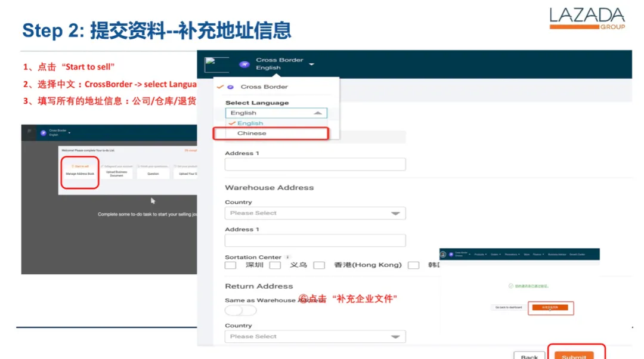Click the seller center home icon in nav bar

click(x=442, y=254)
